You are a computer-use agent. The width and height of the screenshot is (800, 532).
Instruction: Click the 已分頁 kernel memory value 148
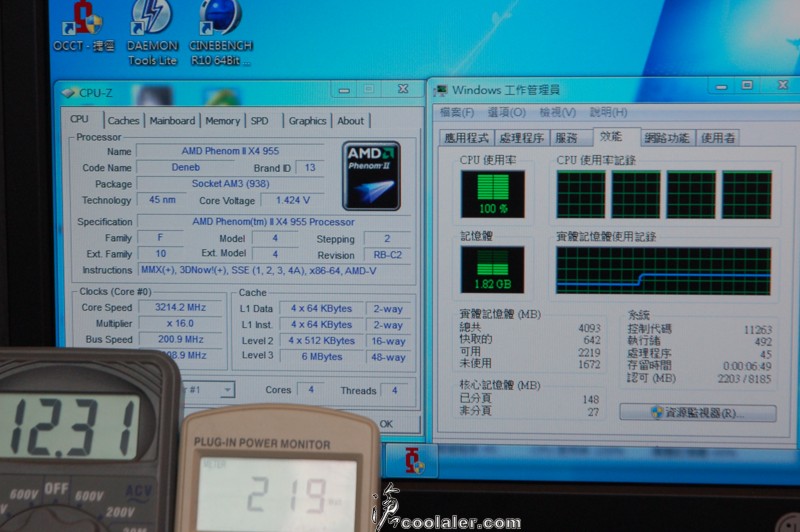coord(591,399)
